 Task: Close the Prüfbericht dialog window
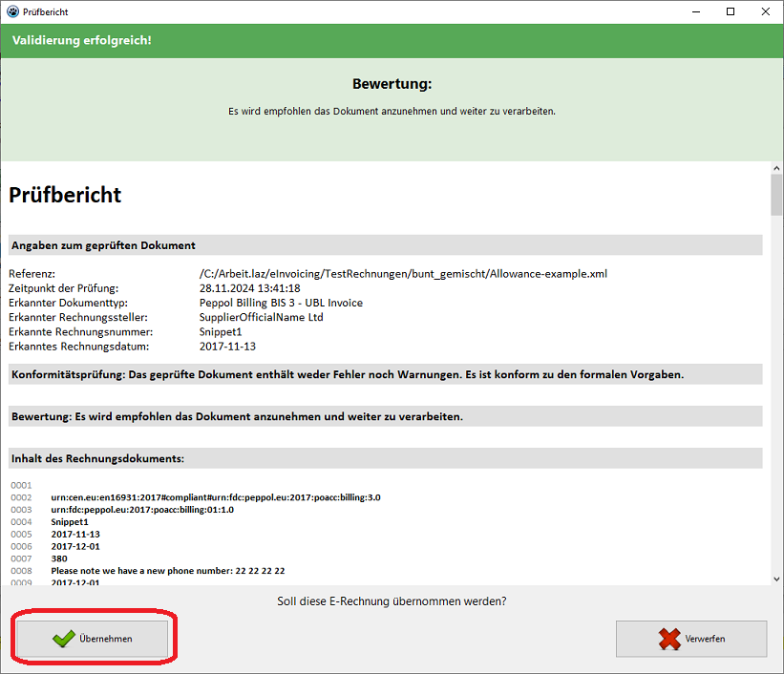point(765,11)
